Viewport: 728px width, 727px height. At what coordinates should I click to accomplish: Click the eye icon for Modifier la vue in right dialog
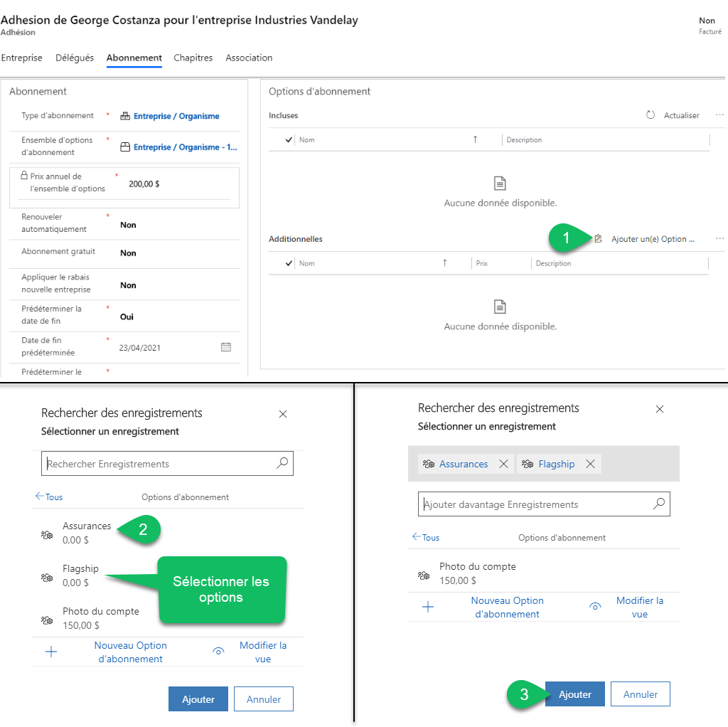coord(596,607)
